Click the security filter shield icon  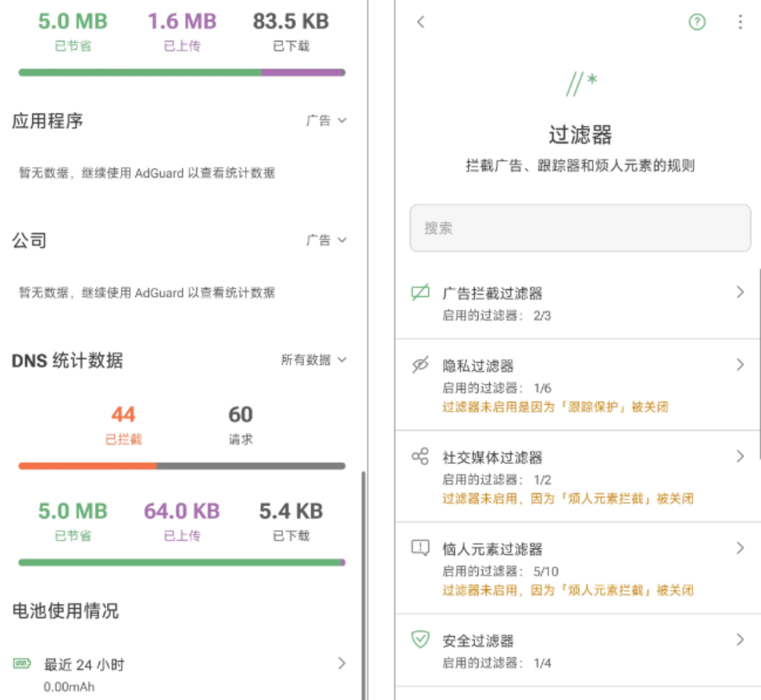[x=420, y=639]
